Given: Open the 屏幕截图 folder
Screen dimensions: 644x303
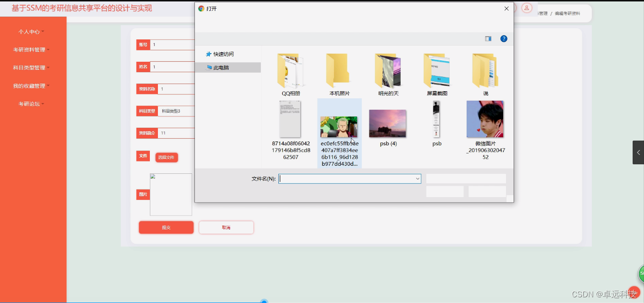Looking at the screenshot, I should point(436,71).
